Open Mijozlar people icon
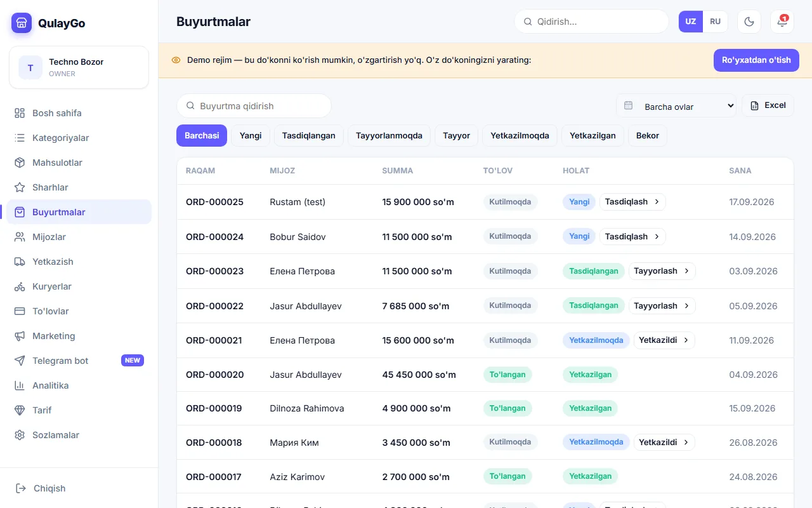The width and height of the screenshot is (812, 508). 20,237
